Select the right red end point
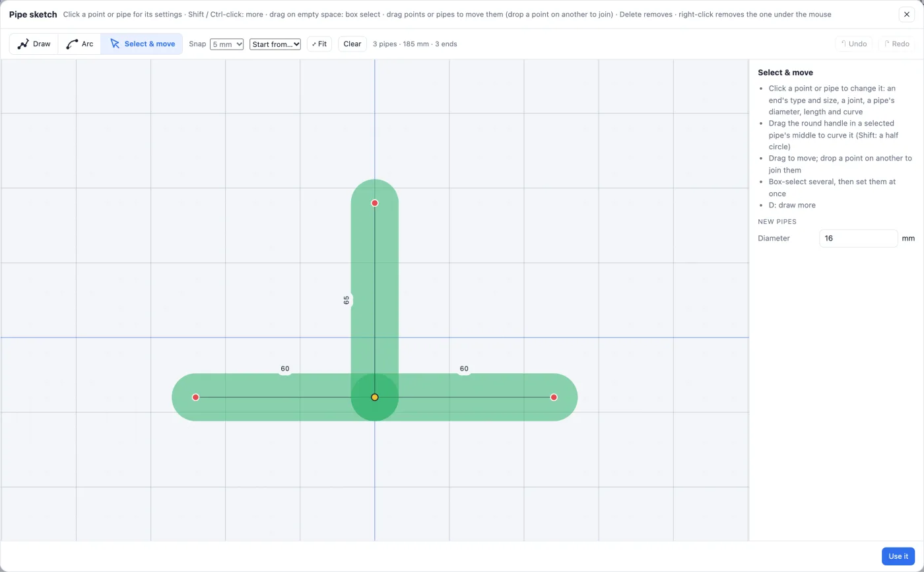The height and width of the screenshot is (572, 924). (x=554, y=398)
